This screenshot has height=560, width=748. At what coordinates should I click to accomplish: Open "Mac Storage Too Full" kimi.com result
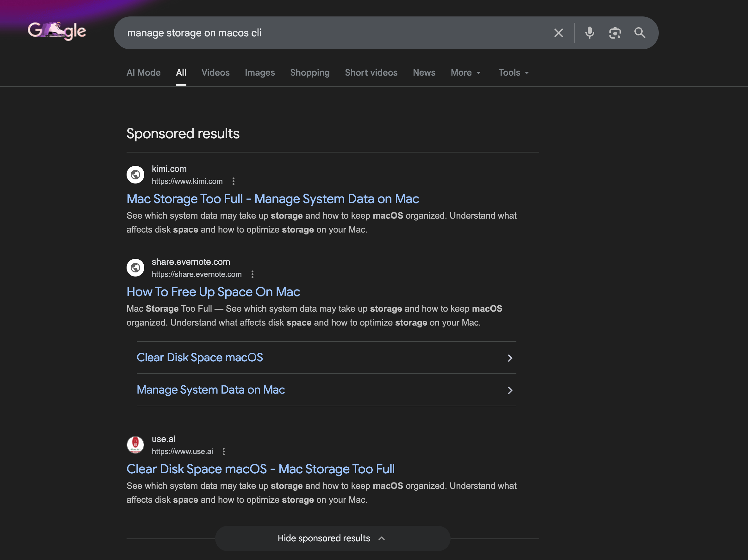click(272, 199)
